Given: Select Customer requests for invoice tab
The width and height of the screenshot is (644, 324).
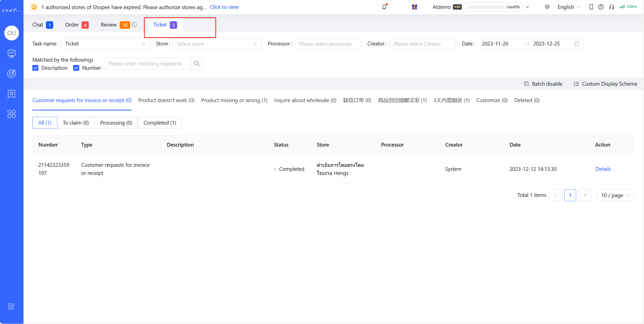Looking at the screenshot, I should coord(82,100).
